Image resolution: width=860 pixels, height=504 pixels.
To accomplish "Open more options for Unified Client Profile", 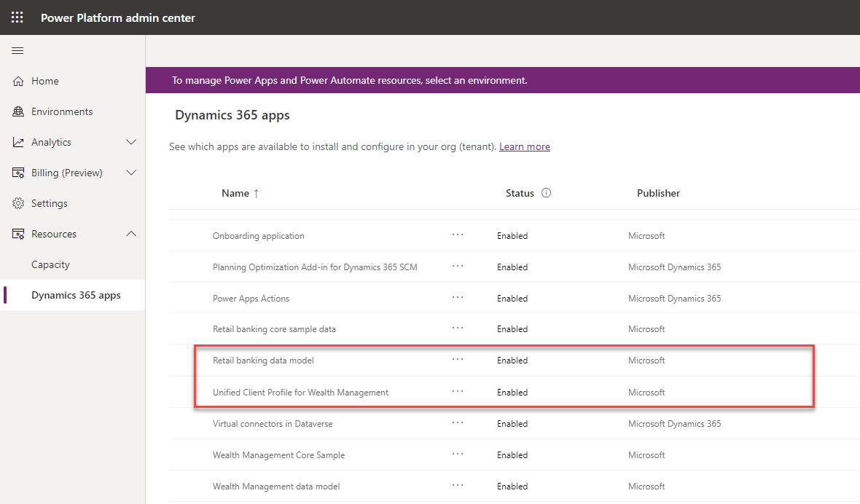I will coord(458,392).
